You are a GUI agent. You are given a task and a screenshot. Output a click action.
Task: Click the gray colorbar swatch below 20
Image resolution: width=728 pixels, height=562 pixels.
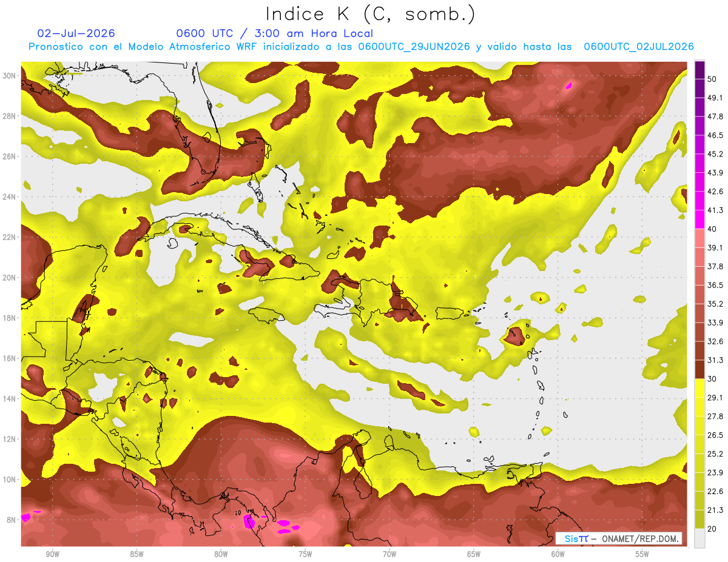[699, 538]
